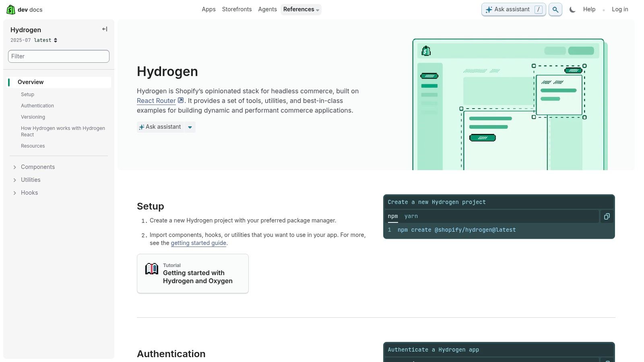Copy the Authenticate a Hydrogen app code
The height and width of the screenshot is (362, 644).
[x=607, y=360]
